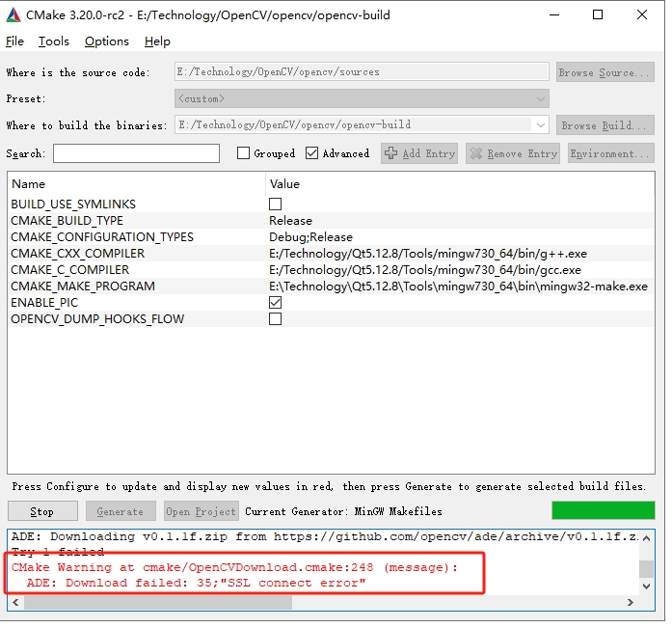This screenshot has height=628, width=672.
Task: Click Browse Build button
Action: pyautogui.click(x=605, y=125)
